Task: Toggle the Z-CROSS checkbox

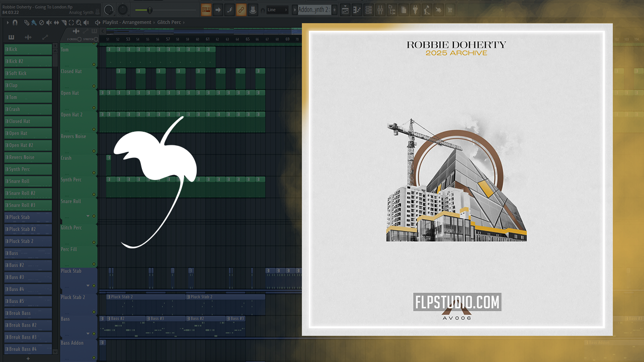Action: coord(79,39)
